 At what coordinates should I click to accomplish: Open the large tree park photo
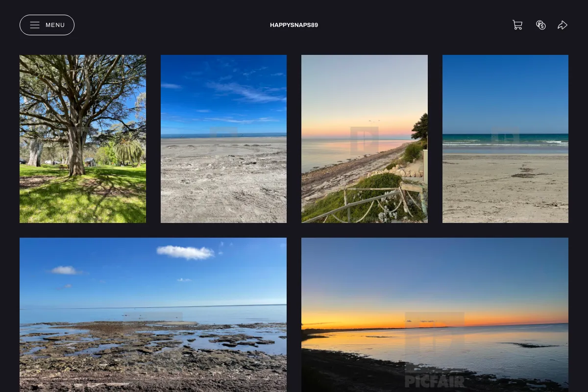pos(83,139)
